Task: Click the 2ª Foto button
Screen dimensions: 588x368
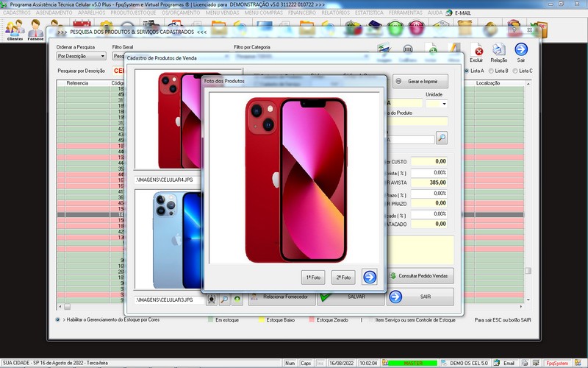Action: (343, 277)
